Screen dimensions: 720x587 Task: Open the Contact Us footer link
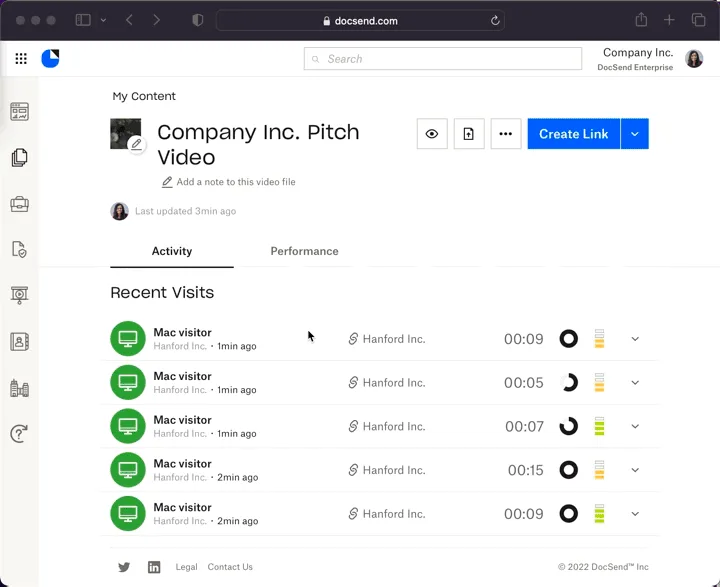[230, 567]
